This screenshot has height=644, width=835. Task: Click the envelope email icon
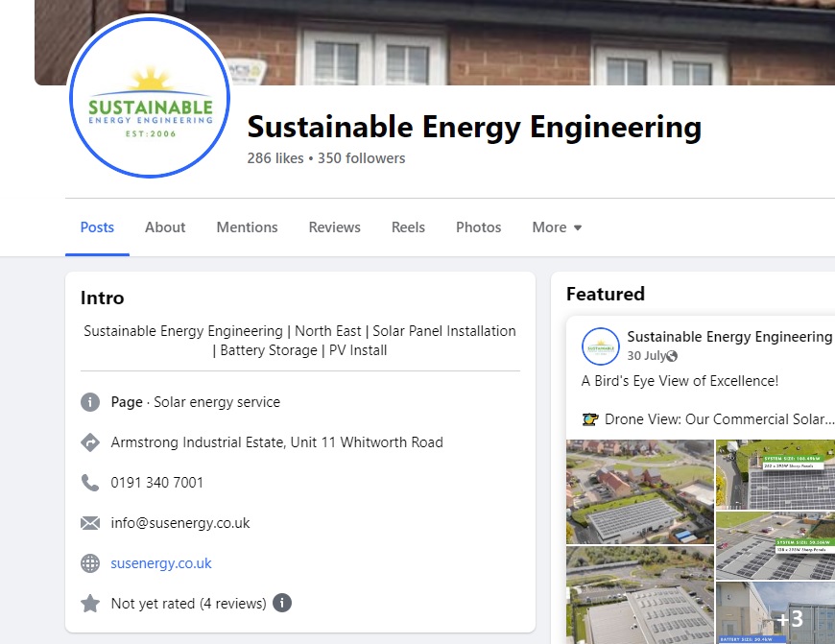pos(90,523)
